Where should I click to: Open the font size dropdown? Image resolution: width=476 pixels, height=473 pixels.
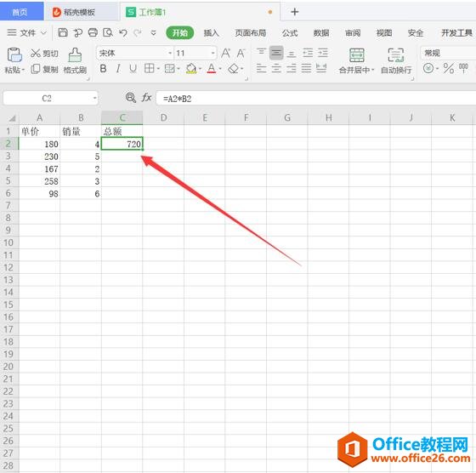pos(212,53)
